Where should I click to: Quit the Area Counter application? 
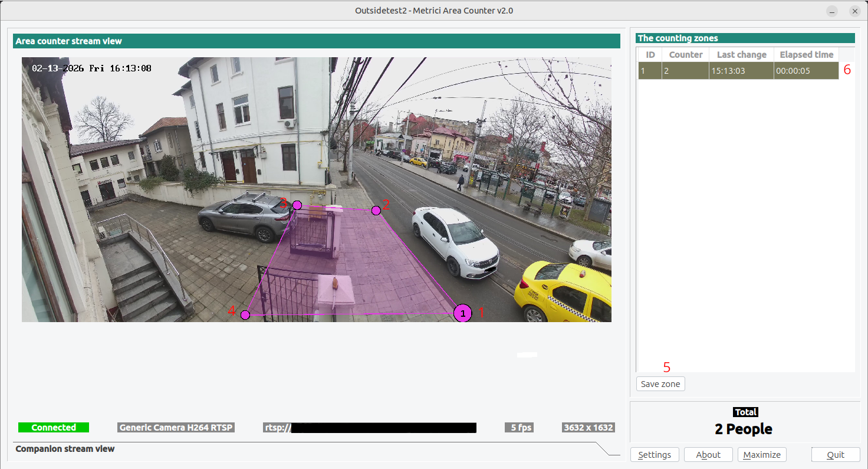[836, 455]
